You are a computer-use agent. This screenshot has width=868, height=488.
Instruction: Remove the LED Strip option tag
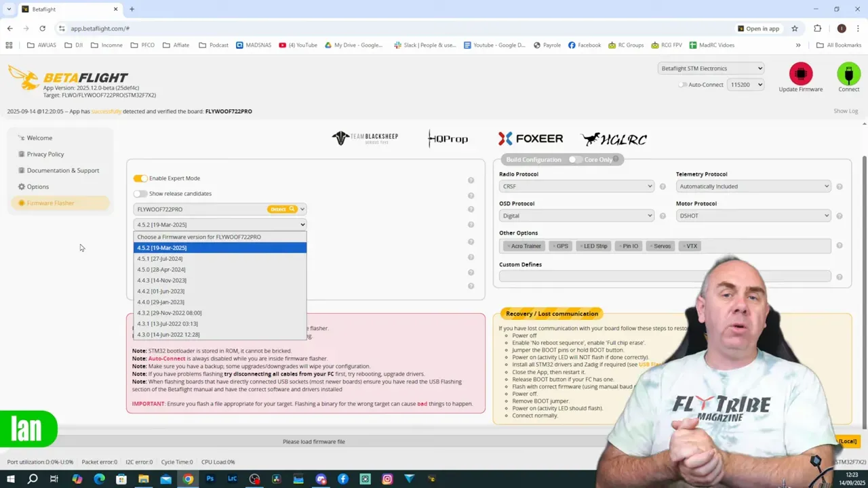coord(580,246)
